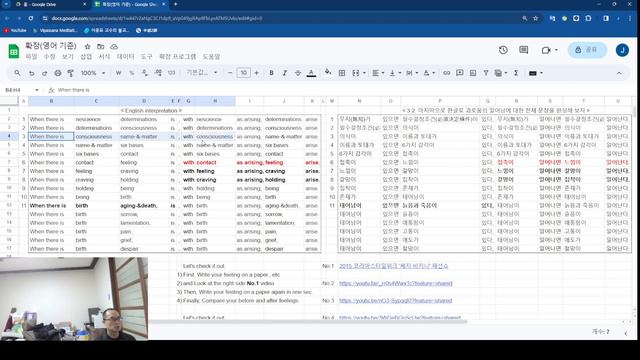
Task: Open text wrapping dropdown
Action: [x=411, y=73]
